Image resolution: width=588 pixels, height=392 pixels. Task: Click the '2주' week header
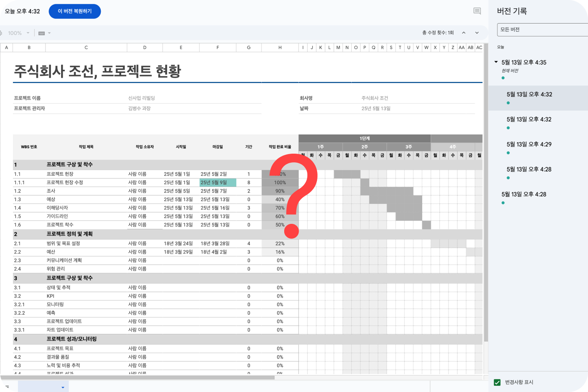(x=365, y=147)
